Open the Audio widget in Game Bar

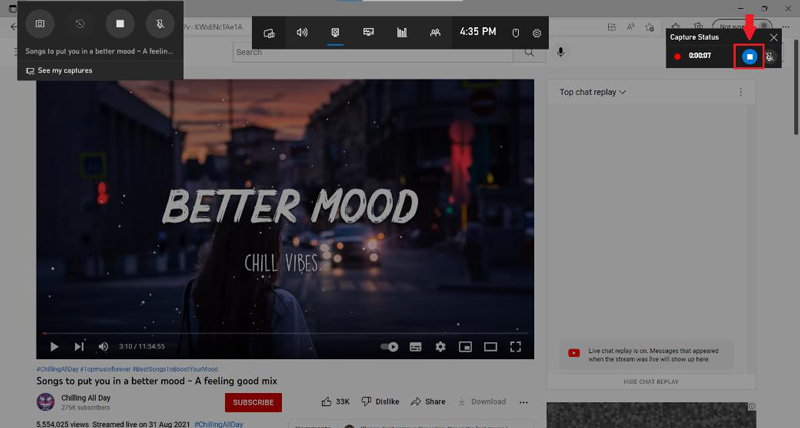coord(302,33)
